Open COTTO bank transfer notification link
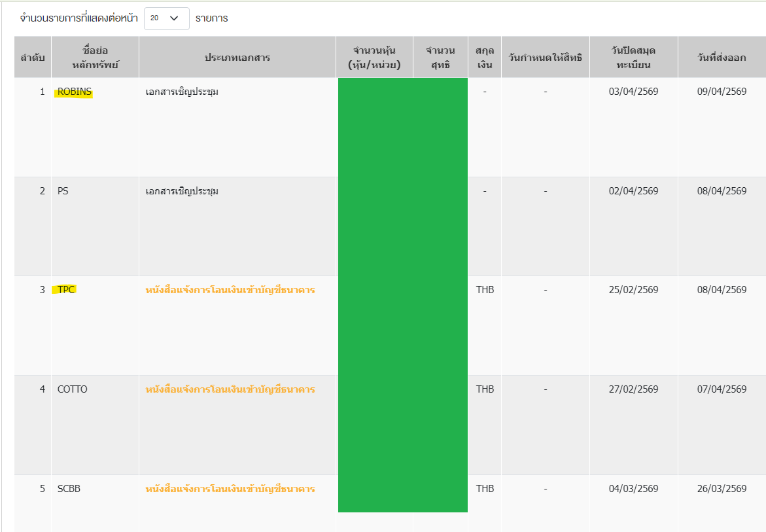Image resolution: width=766 pixels, height=532 pixels. [230, 389]
